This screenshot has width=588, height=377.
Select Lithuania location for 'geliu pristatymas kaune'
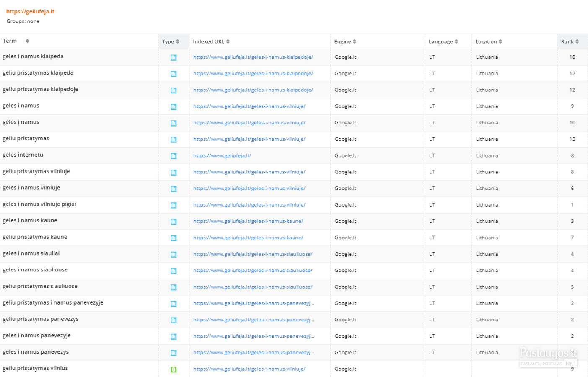487,238
